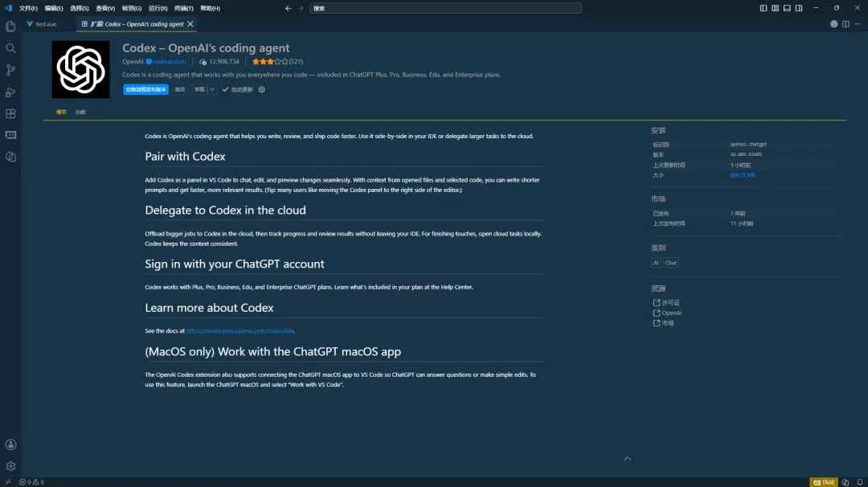Screen dimensions: 868x487
Task: Toggle the primary side bar visibility
Action: coord(764,8)
